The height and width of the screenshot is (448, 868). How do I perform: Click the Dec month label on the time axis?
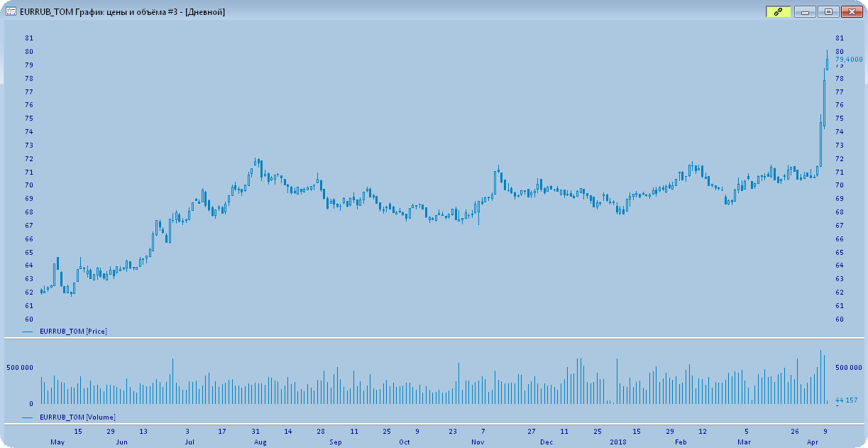click(x=546, y=442)
